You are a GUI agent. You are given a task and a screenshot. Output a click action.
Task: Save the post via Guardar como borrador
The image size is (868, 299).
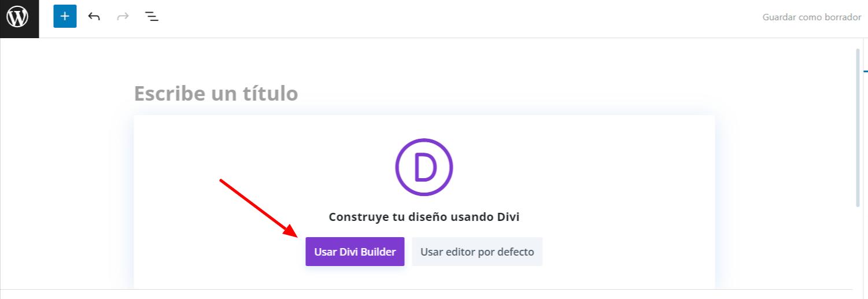tap(812, 17)
